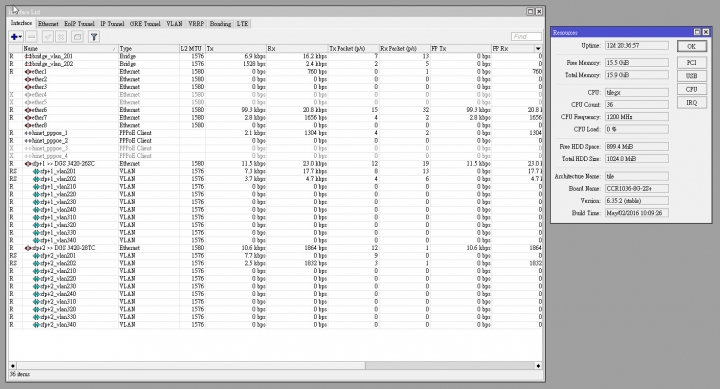Click the ethernet icon beside ether2

[28, 79]
